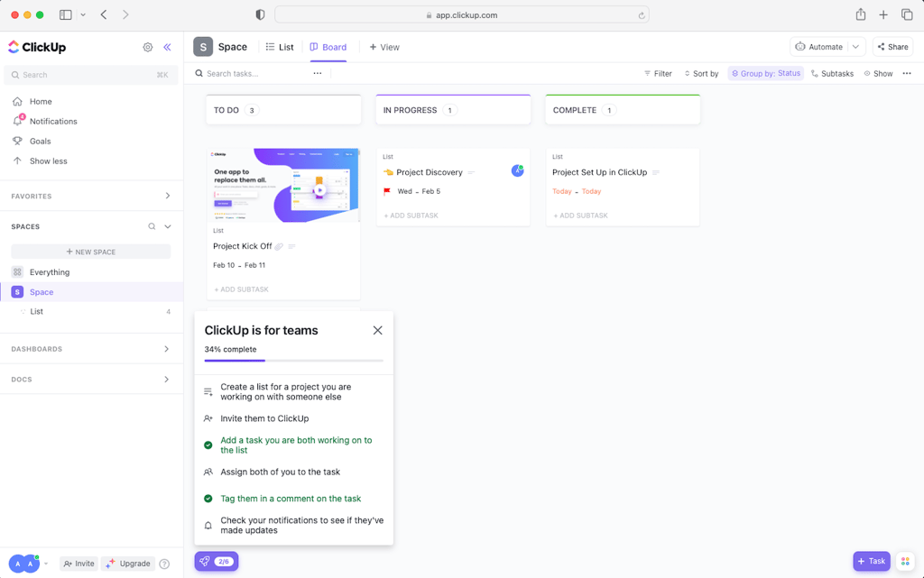924x578 pixels.
Task: Add subtask to Project Discovery
Action: click(x=411, y=216)
